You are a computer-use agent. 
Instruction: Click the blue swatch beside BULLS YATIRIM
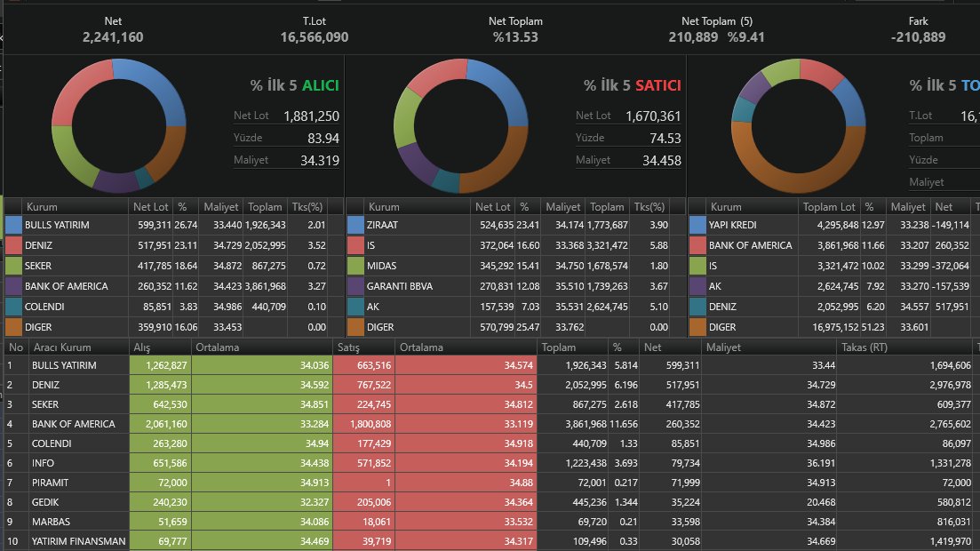13,225
